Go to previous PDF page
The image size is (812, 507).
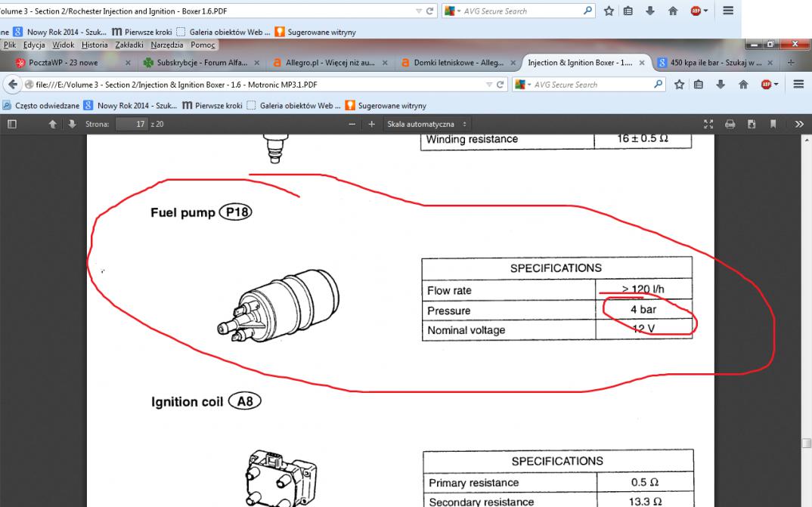coord(52,124)
